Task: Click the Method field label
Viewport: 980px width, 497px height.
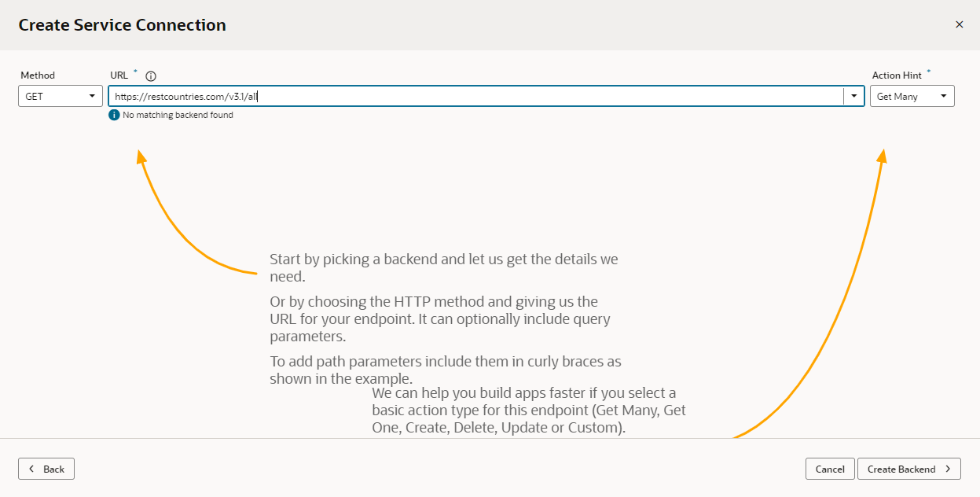Action: point(37,75)
